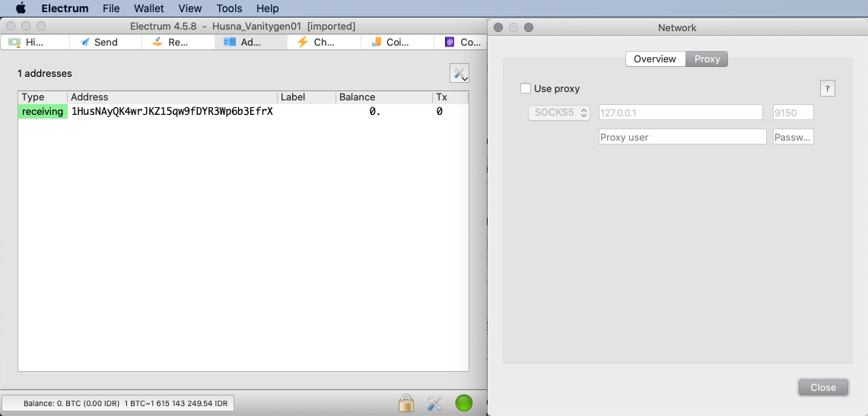Open preferences via wrench-screwdriver icon
The height and width of the screenshot is (416, 868).
tap(434, 403)
